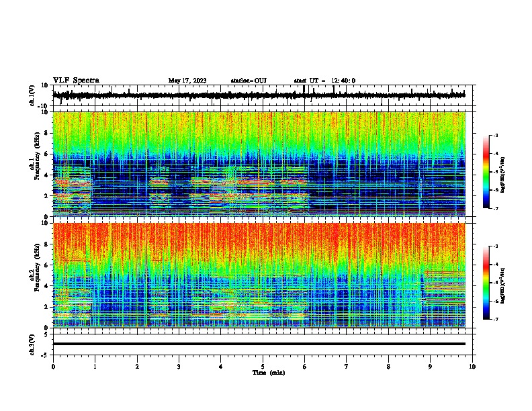This screenshot has width=532, height=411.
Task: Click the '10' tick on the time axis
Action: [472, 366]
